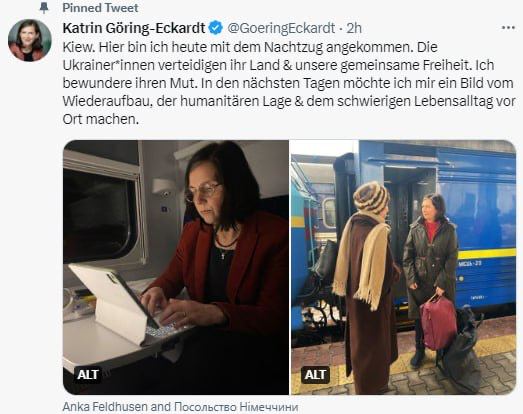The width and height of the screenshot is (523, 414).
Task: Open tagged user Anka Feldhusen
Action: [105, 407]
